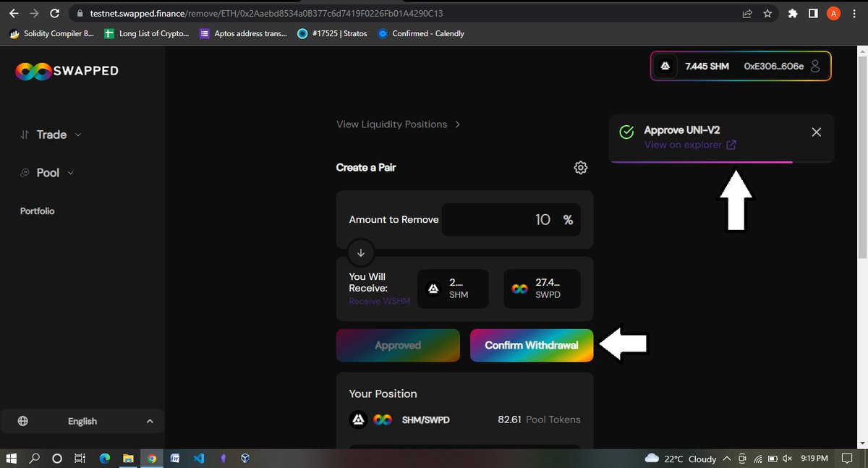This screenshot has width=868, height=468.
Task: Click the Swapped logo
Action: (67, 71)
